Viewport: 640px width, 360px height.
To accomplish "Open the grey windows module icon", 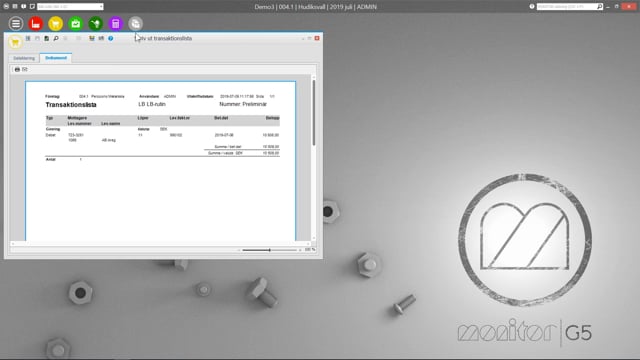I will point(136,24).
